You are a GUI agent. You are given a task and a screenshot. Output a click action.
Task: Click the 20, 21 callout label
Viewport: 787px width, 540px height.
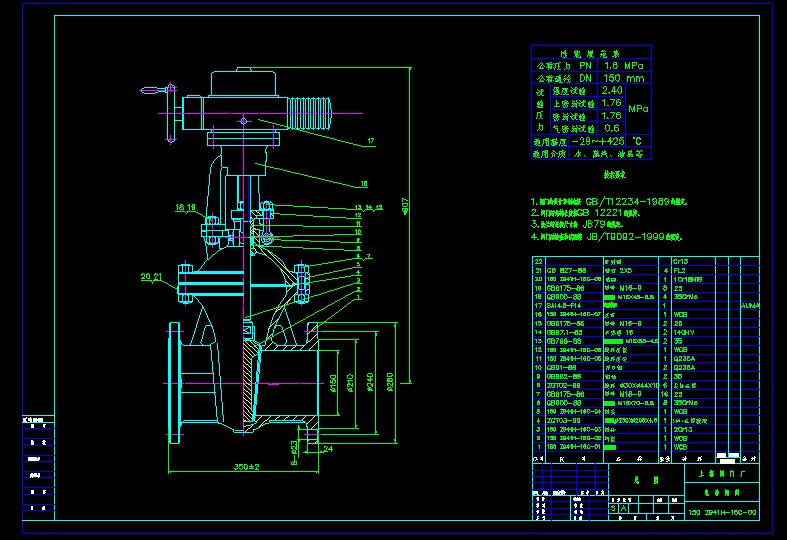click(152, 276)
